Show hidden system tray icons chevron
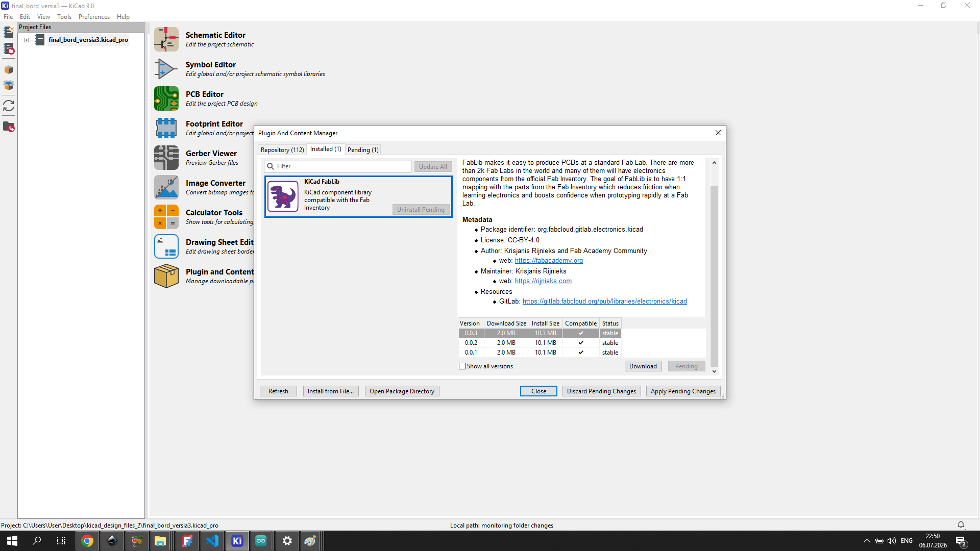Screen dimensions: 980x551 pyautogui.click(x=867, y=541)
